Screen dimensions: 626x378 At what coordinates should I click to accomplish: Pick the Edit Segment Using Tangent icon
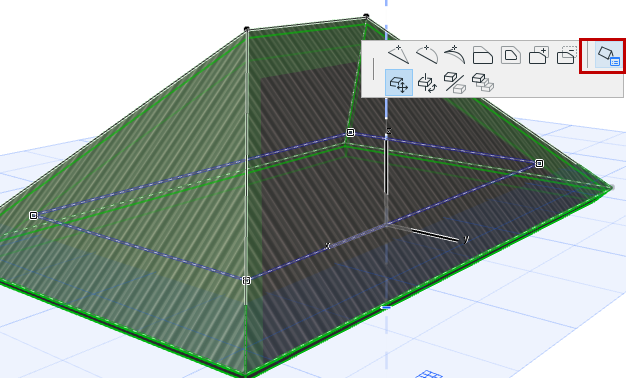(x=455, y=55)
